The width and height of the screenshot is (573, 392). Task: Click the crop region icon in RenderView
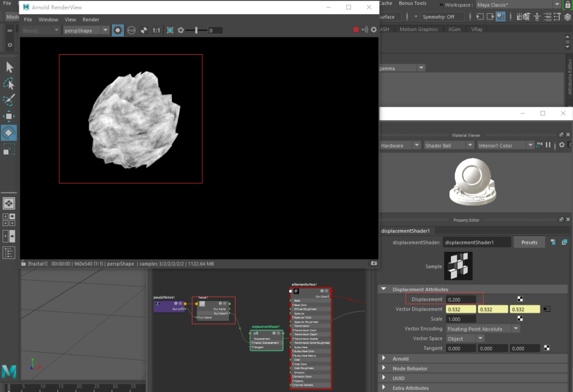[170, 30]
